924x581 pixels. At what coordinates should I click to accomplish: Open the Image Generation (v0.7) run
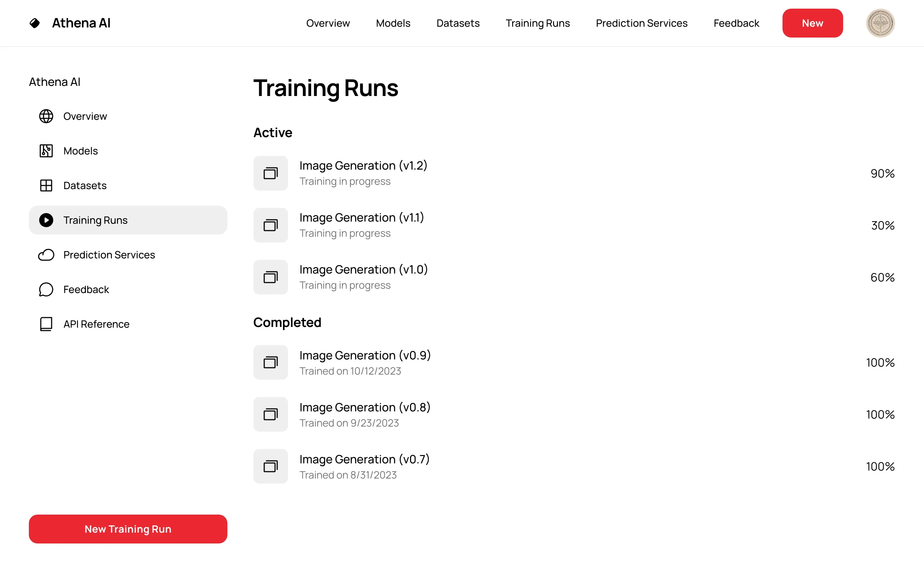[x=574, y=466]
